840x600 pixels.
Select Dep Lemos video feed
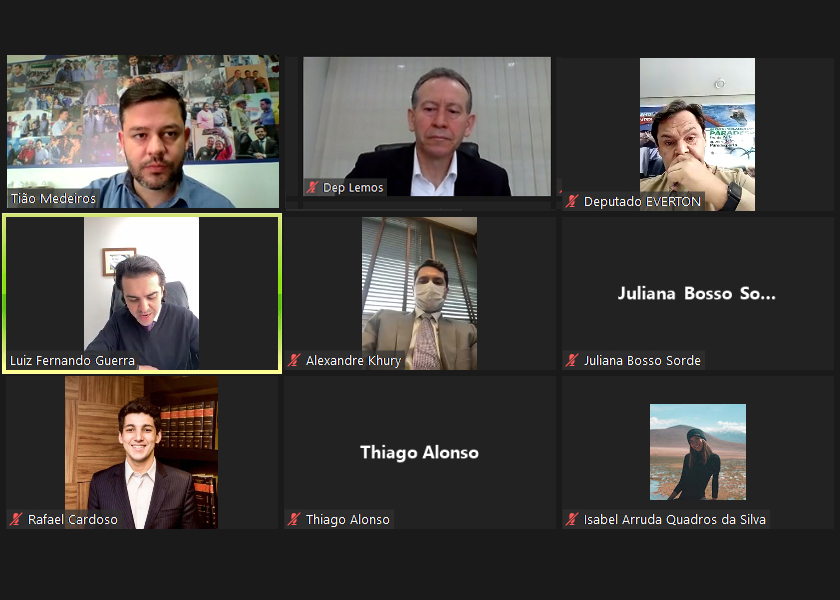pos(427,126)
